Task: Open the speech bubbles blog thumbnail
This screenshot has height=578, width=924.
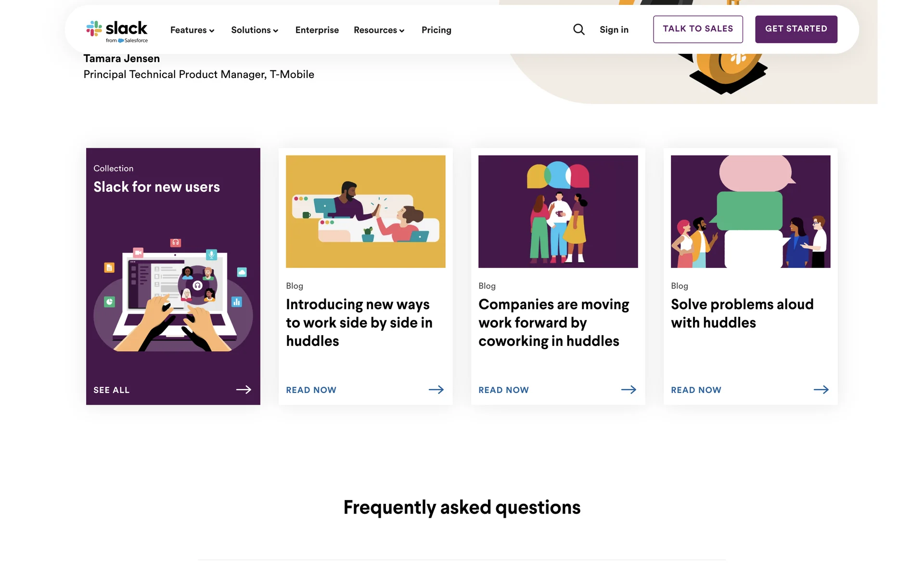Action: pos(751,211)
